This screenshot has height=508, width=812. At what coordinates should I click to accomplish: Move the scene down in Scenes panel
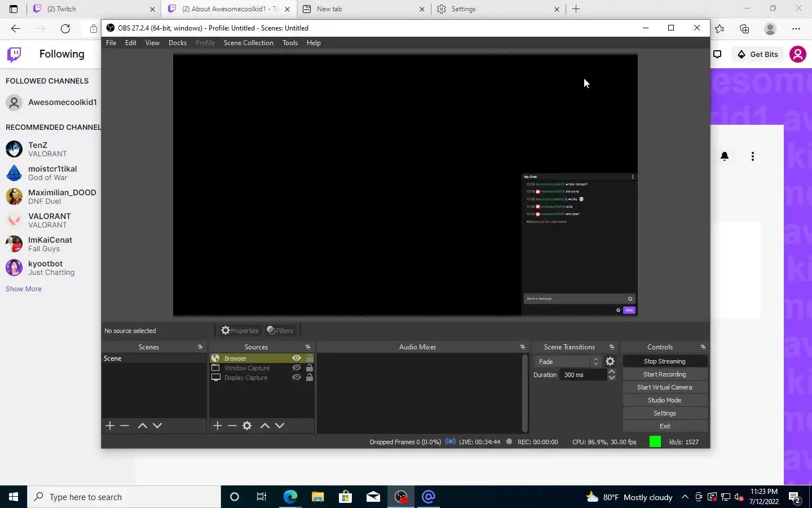(157, 426)
